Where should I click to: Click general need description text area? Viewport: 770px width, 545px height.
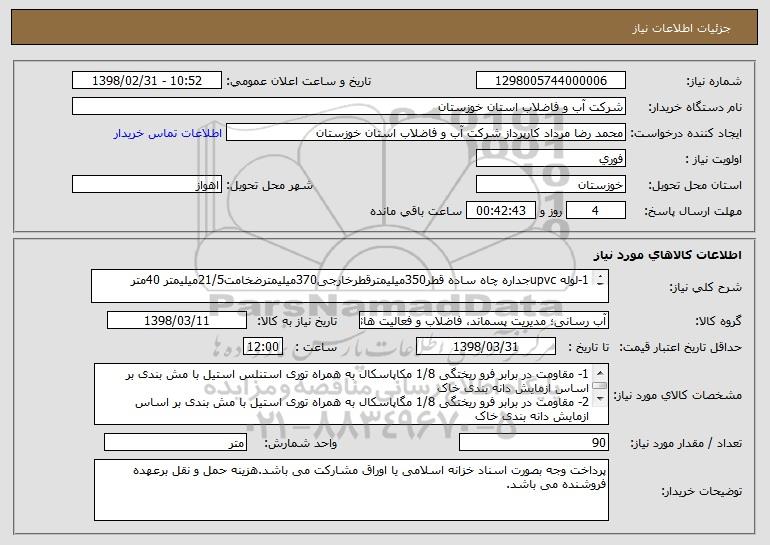350,286
